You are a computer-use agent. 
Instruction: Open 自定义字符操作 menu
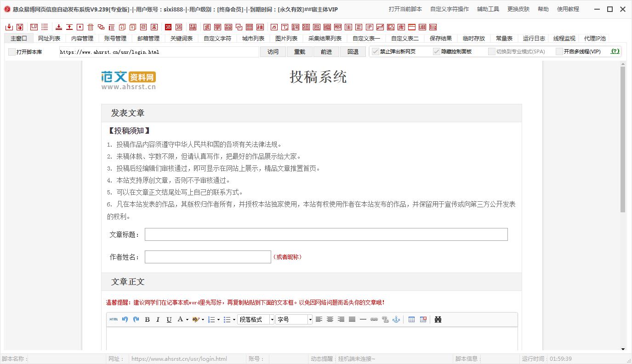(450, 9)
